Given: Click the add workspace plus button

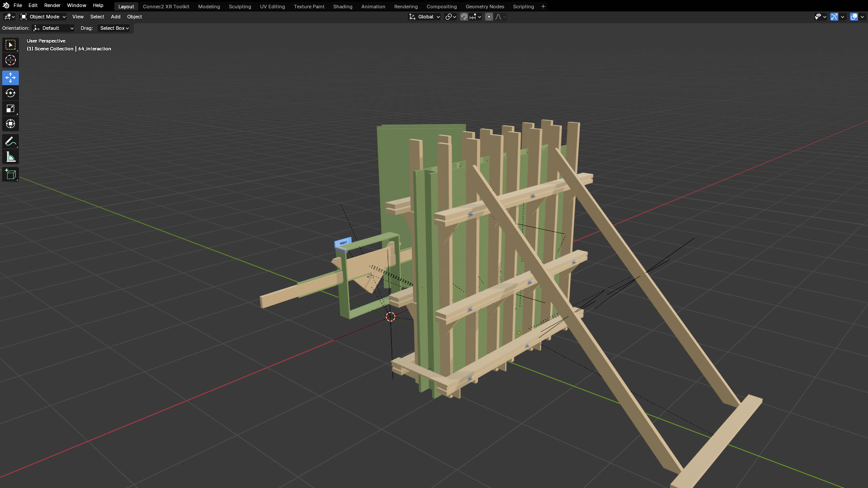Looking at the screenshot, I should [x=543, y=7].
